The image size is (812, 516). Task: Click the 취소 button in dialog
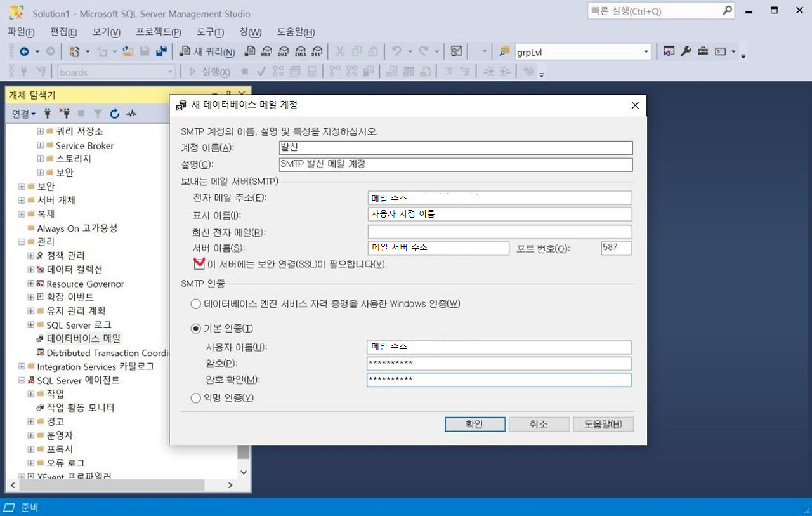(x=539, y=424)
